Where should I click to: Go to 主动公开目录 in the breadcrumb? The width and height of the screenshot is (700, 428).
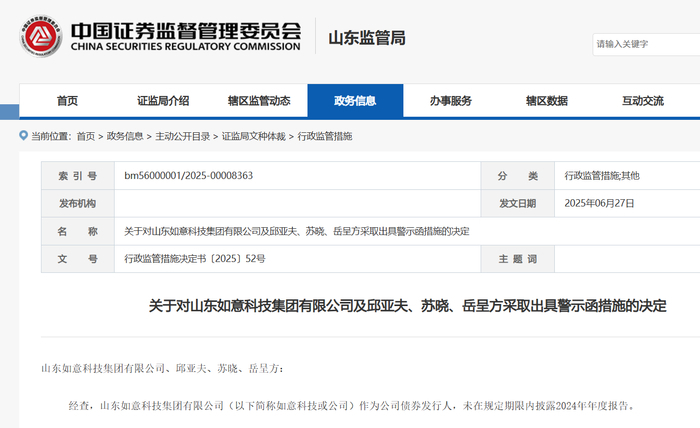pyautogui.click(x=183, y=136)
